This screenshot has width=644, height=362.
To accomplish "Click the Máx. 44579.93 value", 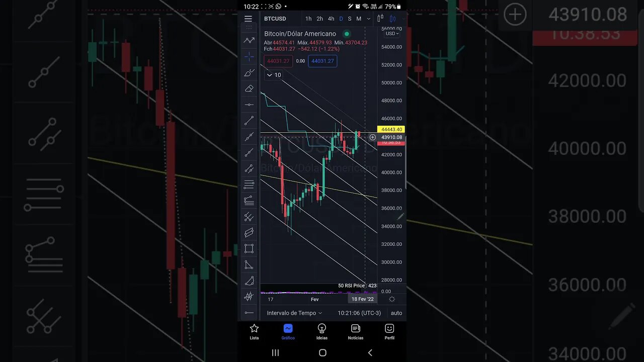I will click(x=314, y=43).
